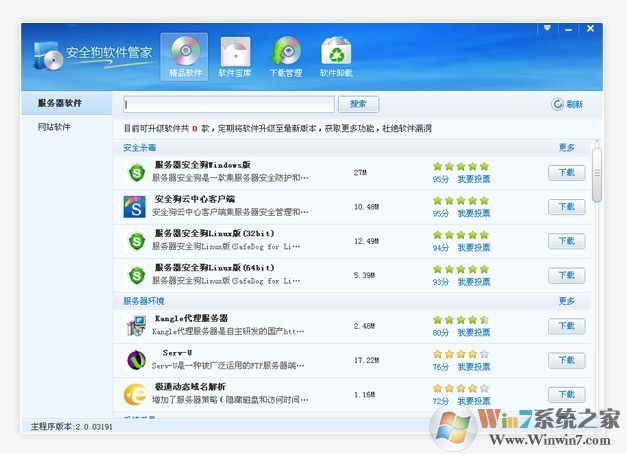Click the 主程序版本 status bar text
Screen dimensions: 627x454
click(72, 427)
